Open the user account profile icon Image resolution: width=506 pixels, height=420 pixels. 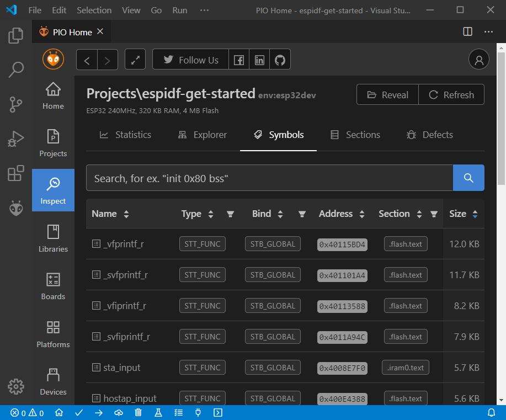(x=479, y=60)
